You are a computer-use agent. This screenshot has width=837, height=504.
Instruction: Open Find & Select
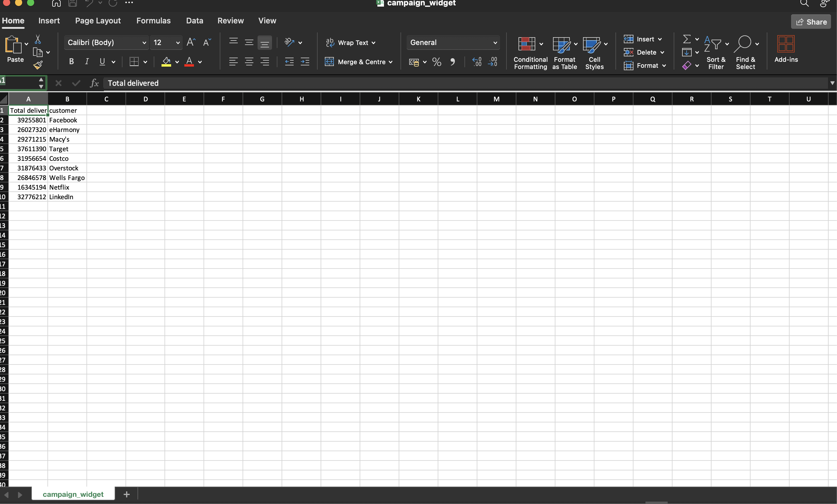point(746,53)
